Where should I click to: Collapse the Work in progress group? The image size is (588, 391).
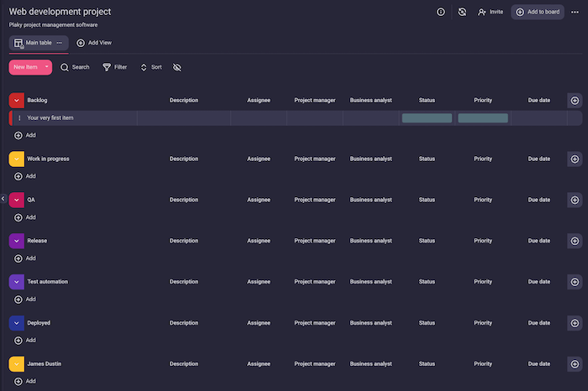[16, 159]
